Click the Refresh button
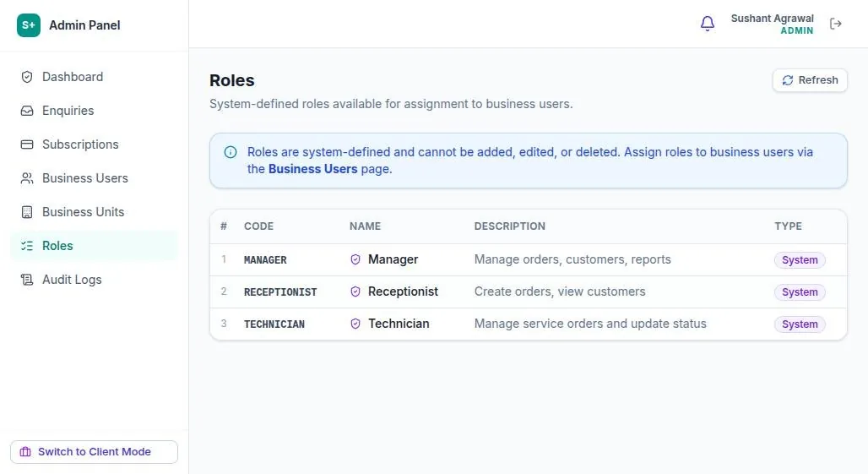 pyautogui.click(x=810, y=80)
